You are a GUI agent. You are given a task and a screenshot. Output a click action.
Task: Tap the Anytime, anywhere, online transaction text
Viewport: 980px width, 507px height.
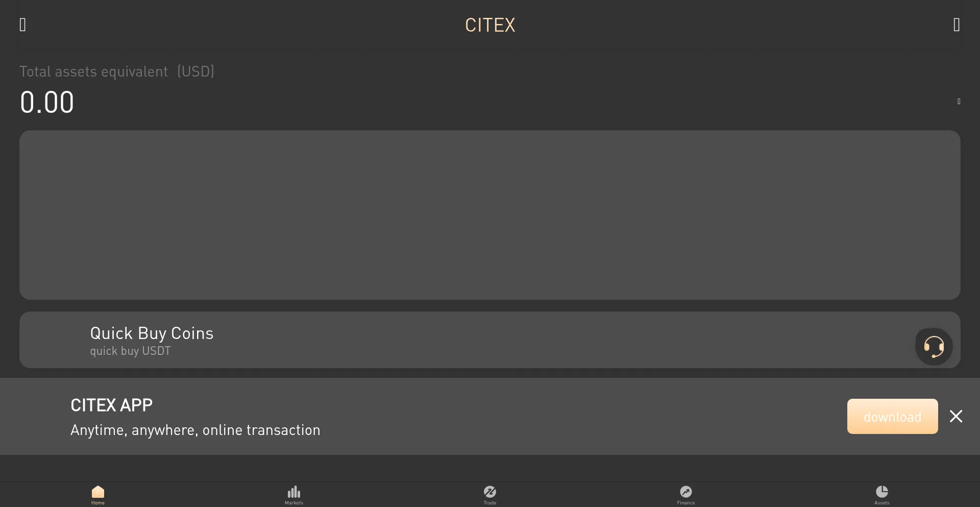click(195, 430)
